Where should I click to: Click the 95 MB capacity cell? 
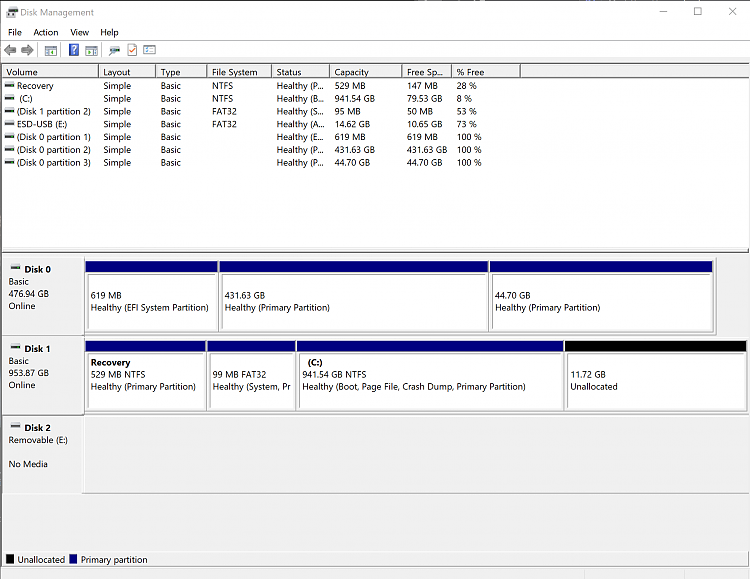[x=347, y=111]
